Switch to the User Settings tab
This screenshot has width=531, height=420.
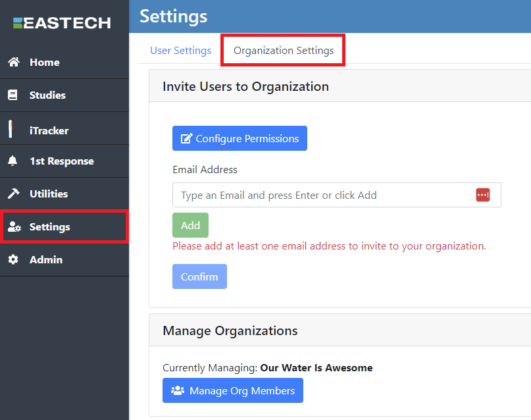tap(181, 51)
